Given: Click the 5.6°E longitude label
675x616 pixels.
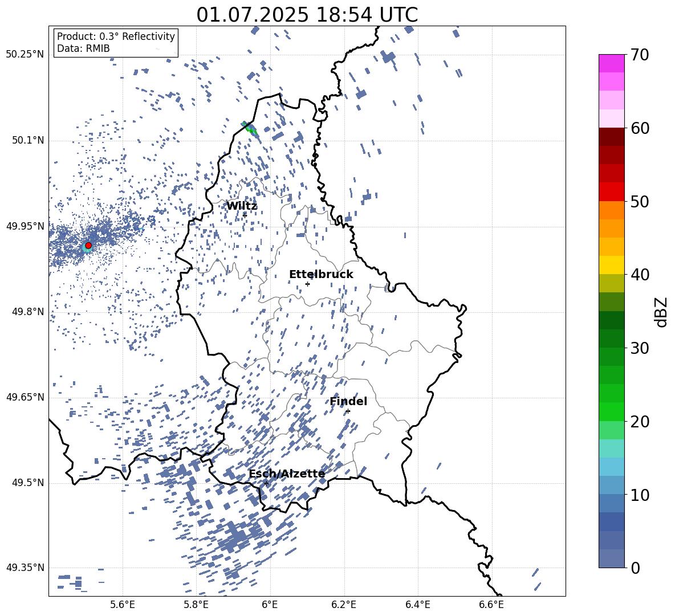Looking at the screenshot, I should (123, 605).
